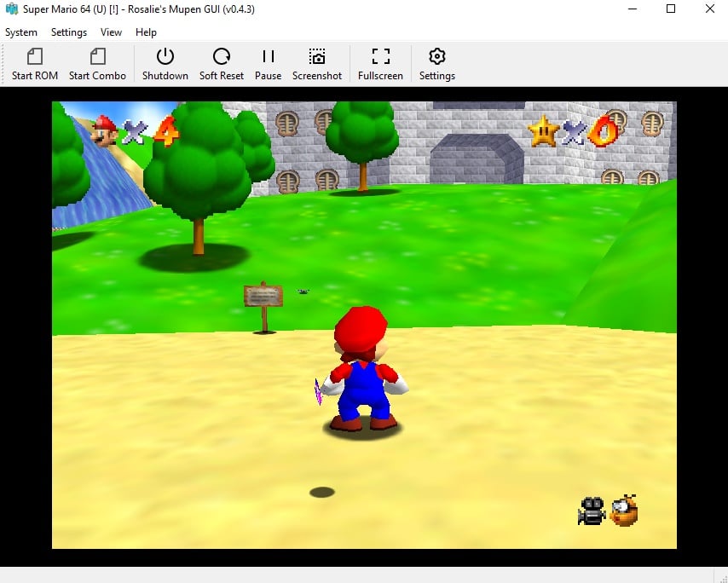Viewport: 728px width, 583px height.
Task: Open Settings from the toolbar gear
Action: click(x=437, y=64)
